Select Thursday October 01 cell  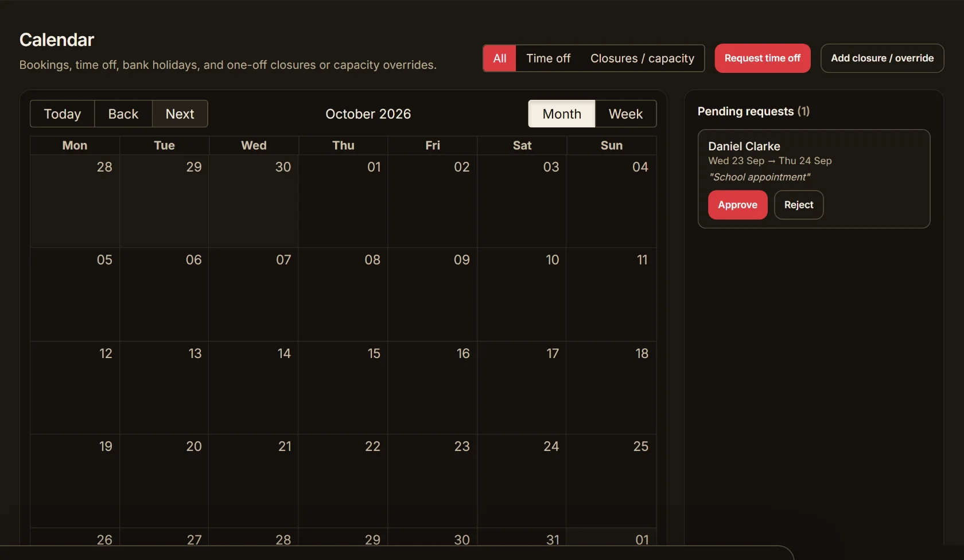[343, 201]
